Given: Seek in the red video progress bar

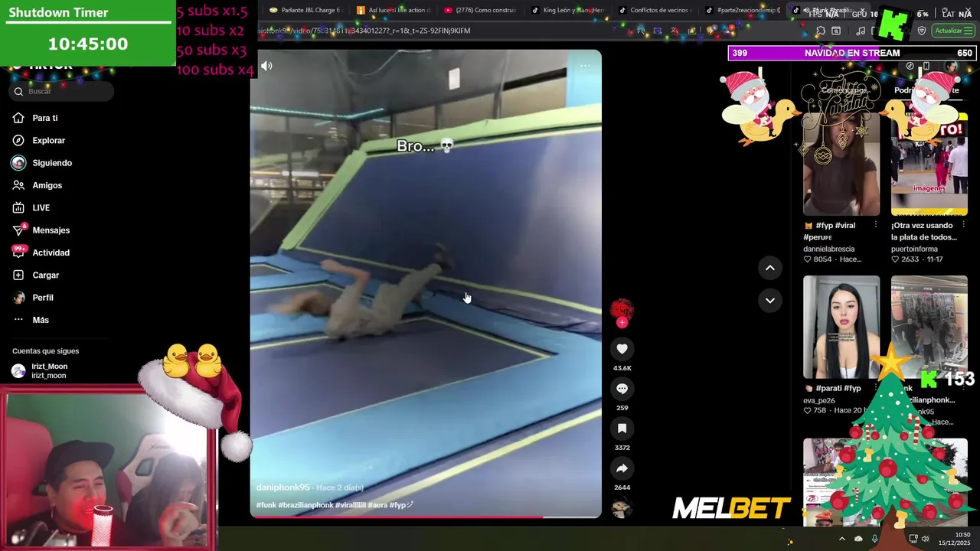Looking at the screenshot, I should click(426, 517).
